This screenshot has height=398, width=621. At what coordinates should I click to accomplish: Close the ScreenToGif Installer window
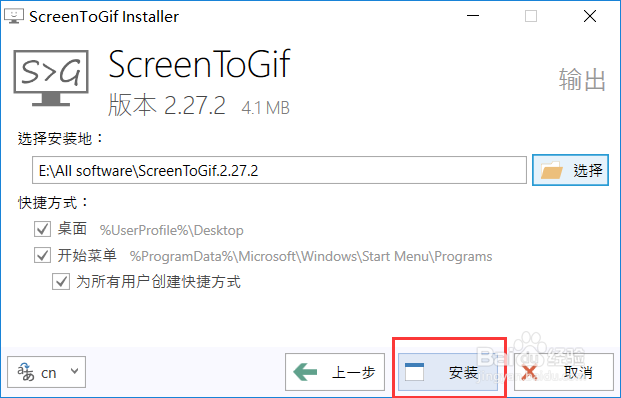pos(590,16)
